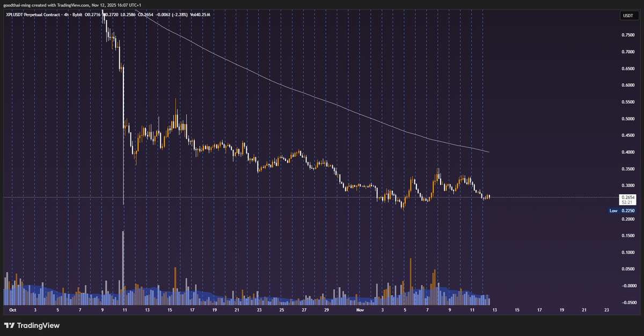Viewport: 644px width, 336px height.
Task: Click the 11 date label in October
Action: click(125, 310)
